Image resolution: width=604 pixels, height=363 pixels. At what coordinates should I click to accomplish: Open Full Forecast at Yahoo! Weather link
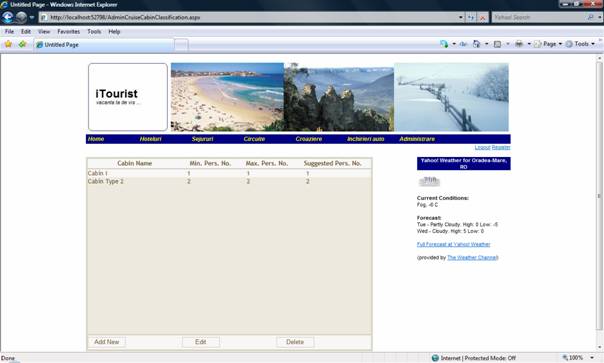[x=453, y=244]
